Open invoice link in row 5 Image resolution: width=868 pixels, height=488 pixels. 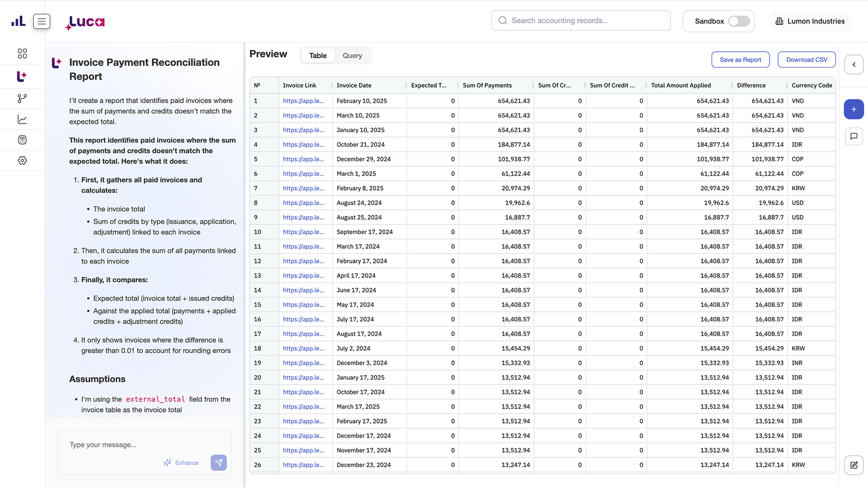tap(303, 159)
